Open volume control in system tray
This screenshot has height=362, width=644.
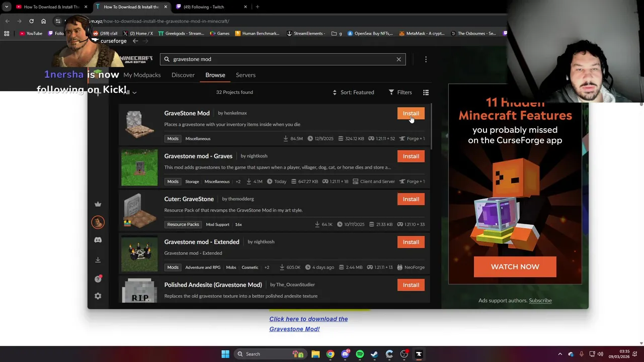(x=600, y=354)
